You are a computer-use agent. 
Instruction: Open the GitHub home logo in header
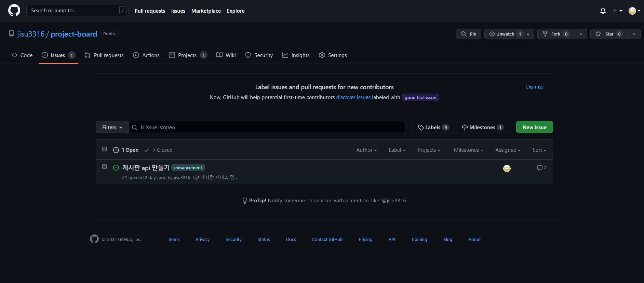[x=14, y=10]
